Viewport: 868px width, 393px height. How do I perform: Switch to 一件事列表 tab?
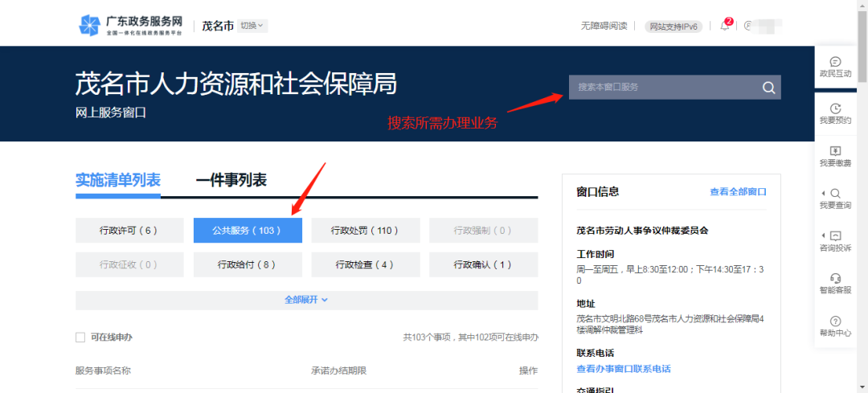(x=231, y=181)
